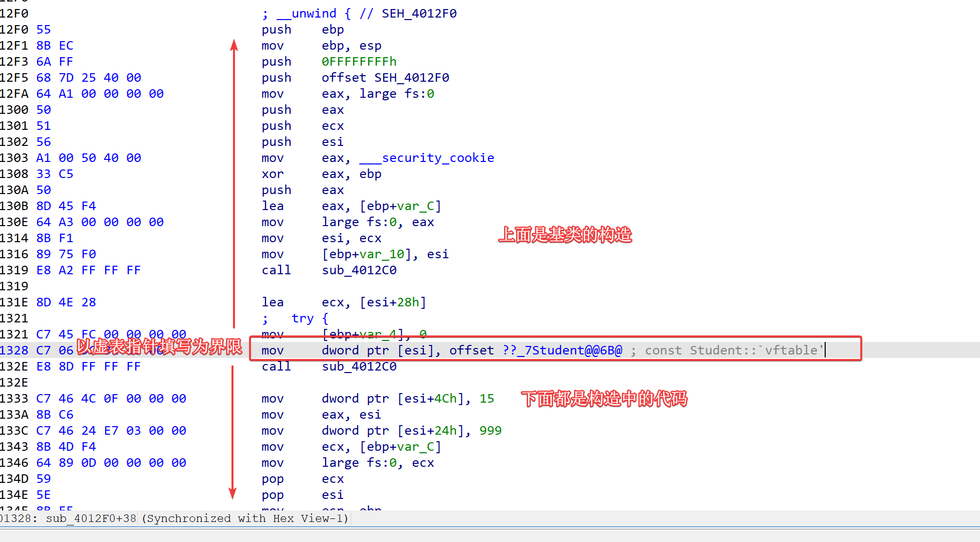This screenshot has height=542, width=980.
Task: Click the mov esi, ecx instruction
Action: point(321,238)
